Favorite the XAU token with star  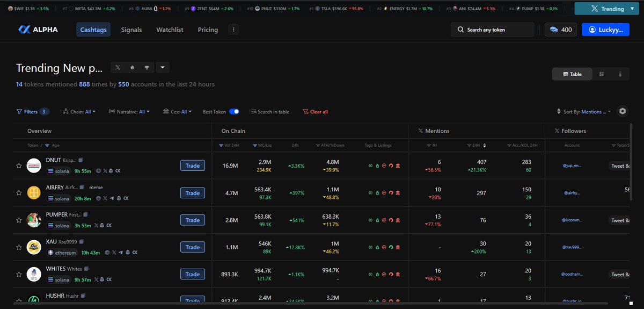tap(19, 247)
